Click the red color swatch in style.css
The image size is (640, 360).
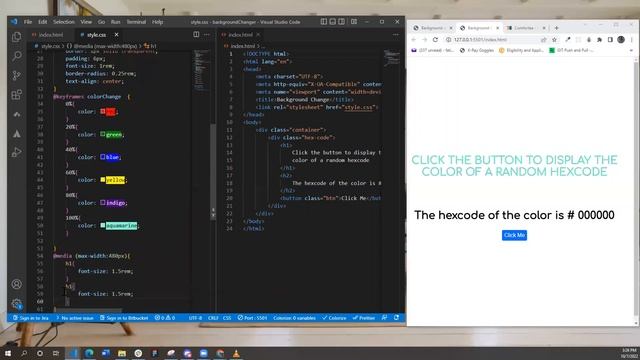point(103,111)
